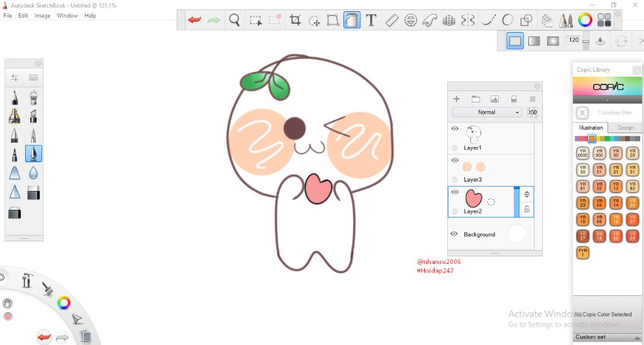Screen dimensions: 644x345
Task: Select the Smear water-drop brush
Action: point(33,173)
